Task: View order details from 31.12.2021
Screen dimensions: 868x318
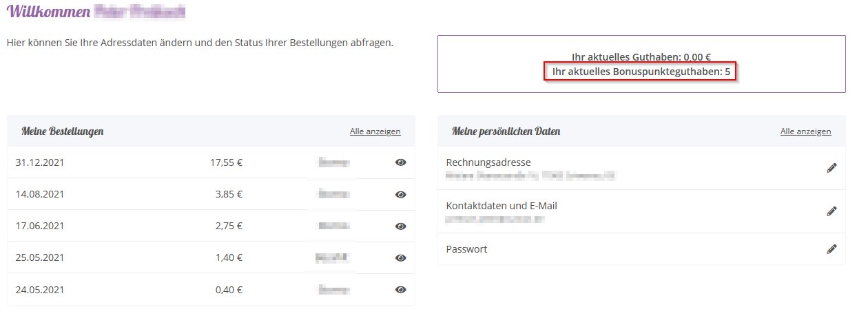Action: point(400,162)
